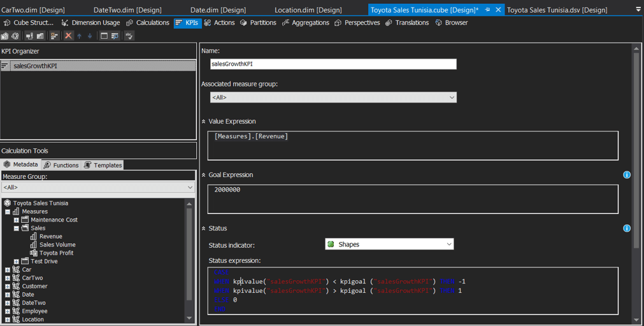
Task: Open the Translations tab
Action: [407, 22]
